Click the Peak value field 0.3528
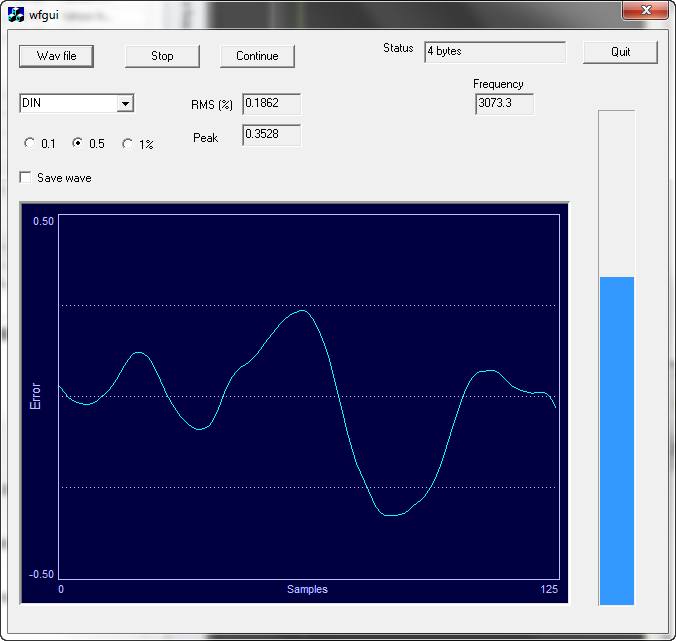The height and width of the screenshot is (641, 676). click(x=272, y=135)
